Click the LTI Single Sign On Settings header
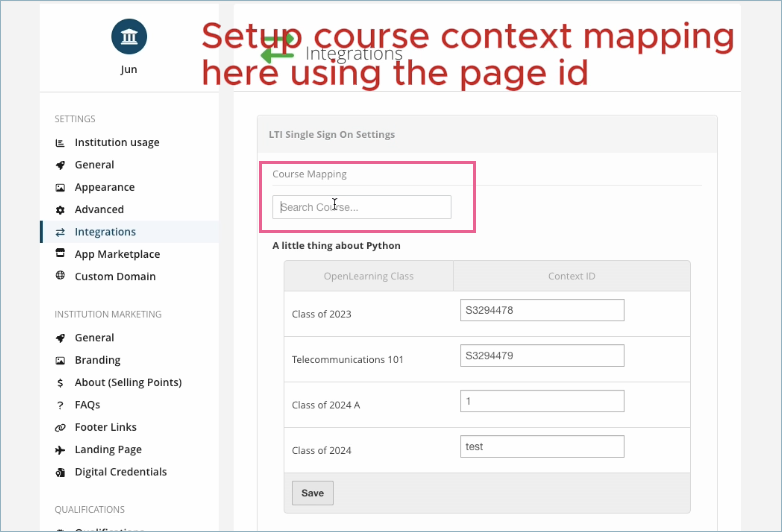The image size is (782, 532). [x=332, y=135]
